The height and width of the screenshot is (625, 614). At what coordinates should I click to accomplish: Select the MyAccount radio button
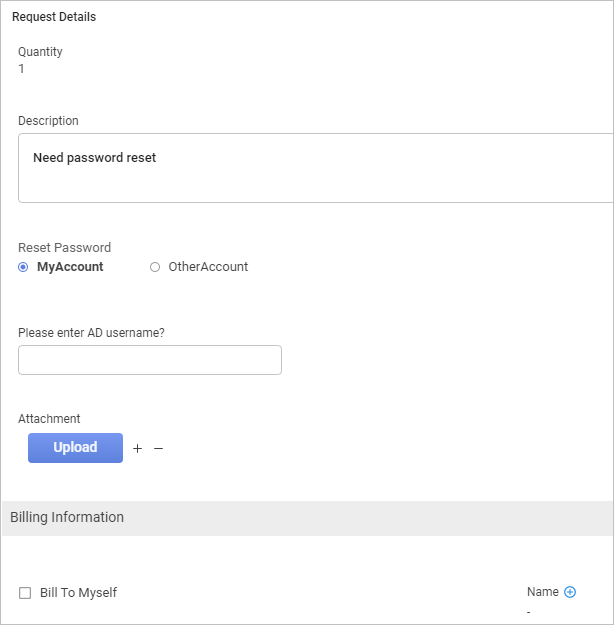(23, 267)
